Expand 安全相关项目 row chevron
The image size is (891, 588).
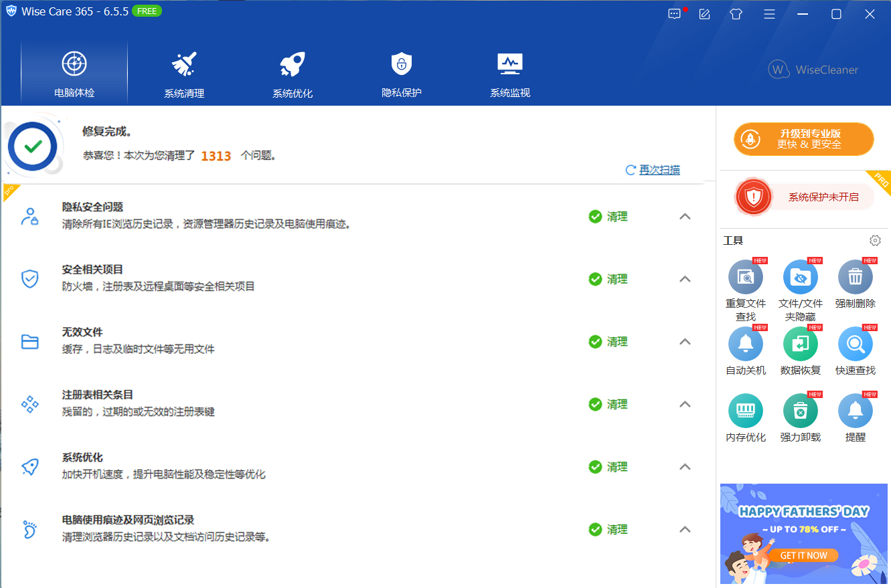685,279
